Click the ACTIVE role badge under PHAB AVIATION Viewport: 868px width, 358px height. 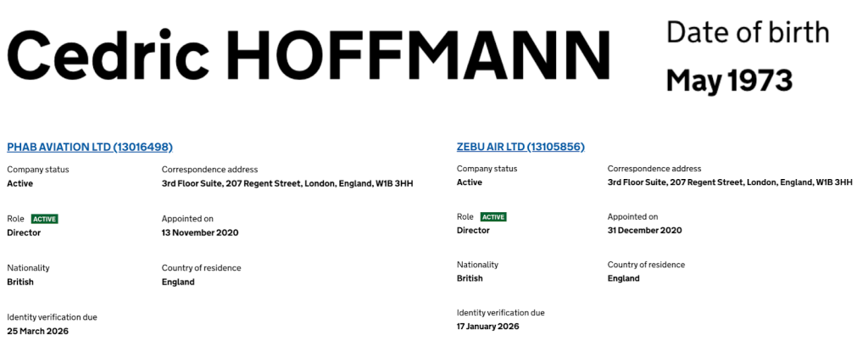45,219
